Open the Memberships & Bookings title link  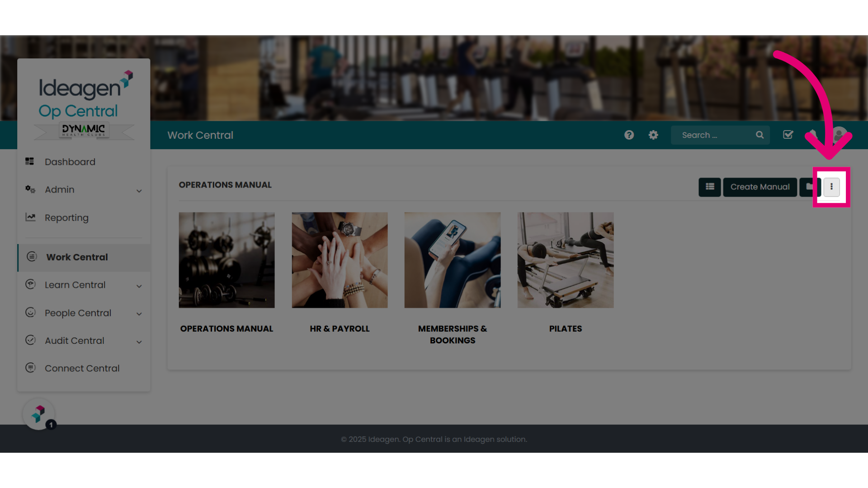point(453,335)
